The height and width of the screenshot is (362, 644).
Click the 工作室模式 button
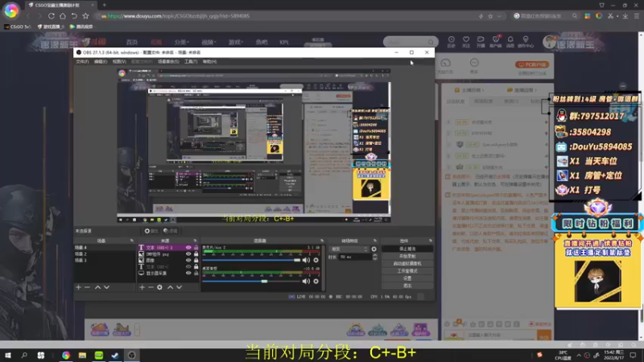pyautogui.click(x=407, y=271)
